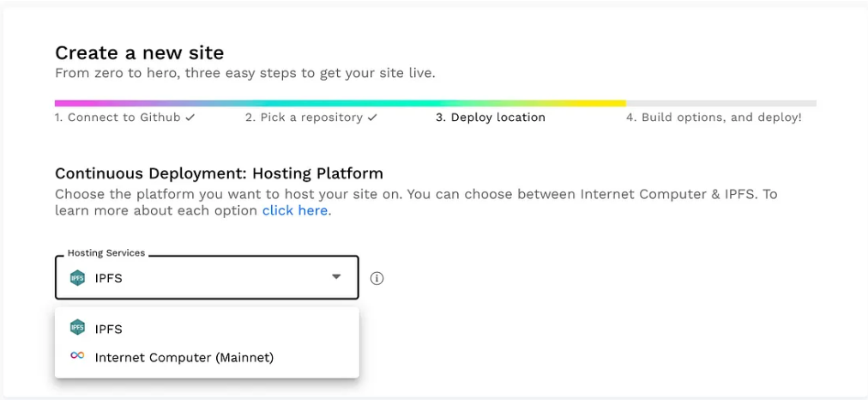This screenshot has height=400, width=868.
Task: Go to step 2 Pick a repository
Action: coord(304,118)
